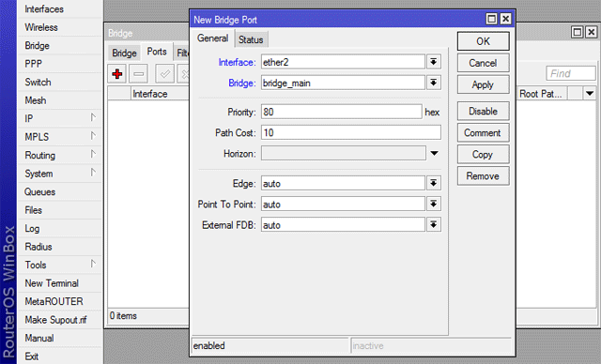
Task: Open the Point To Point dropdown arrow
Action: pos(434,204)
